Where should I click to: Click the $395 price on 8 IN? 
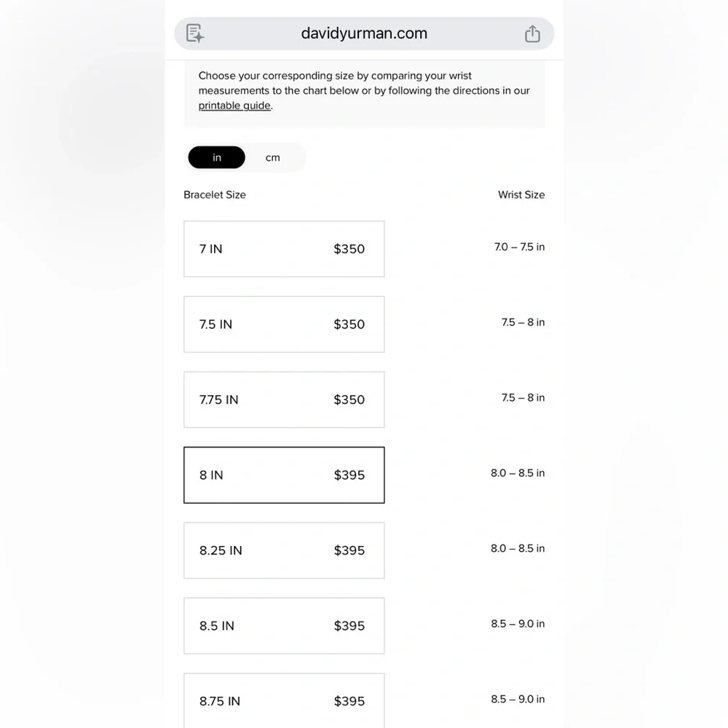click(x=349, y=475)
